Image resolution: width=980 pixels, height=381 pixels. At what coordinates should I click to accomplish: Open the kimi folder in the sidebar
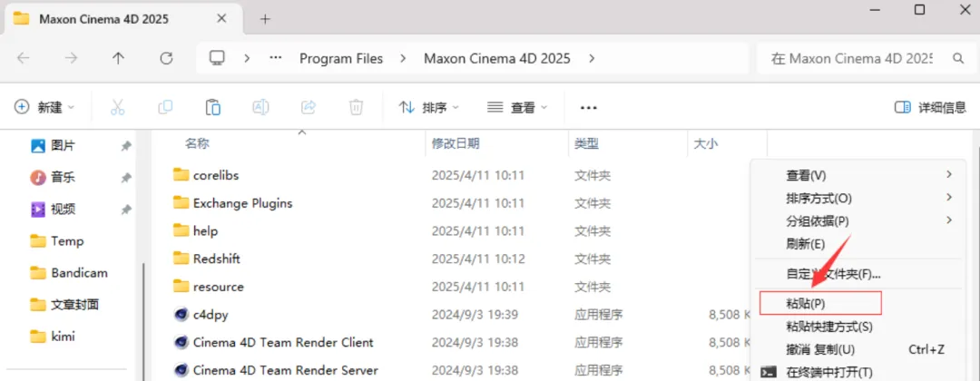coord(54,337)
